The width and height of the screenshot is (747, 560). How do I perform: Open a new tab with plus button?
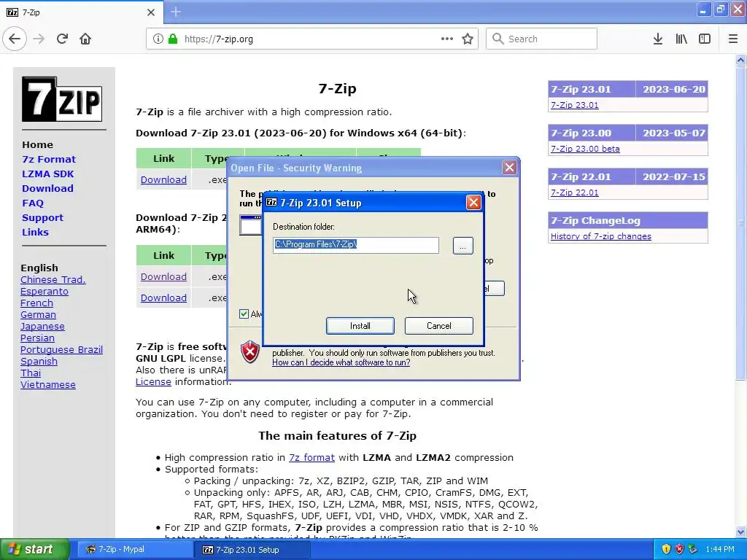pos(176,12)
